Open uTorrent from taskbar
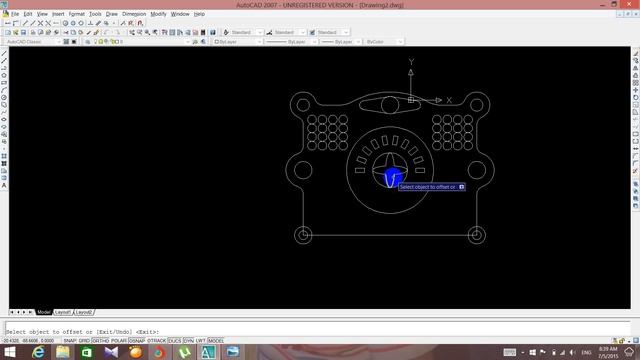This screenshot has width=640, height=360. [184, 352]
